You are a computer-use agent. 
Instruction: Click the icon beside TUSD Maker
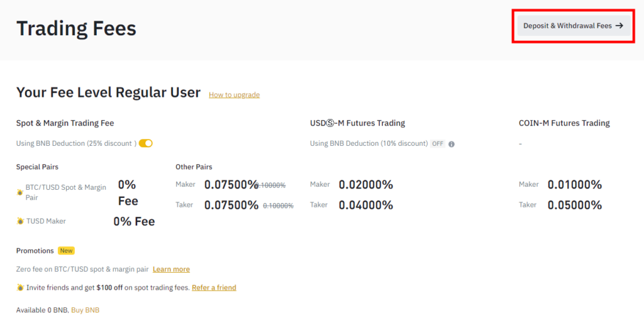tap(20, 221)
